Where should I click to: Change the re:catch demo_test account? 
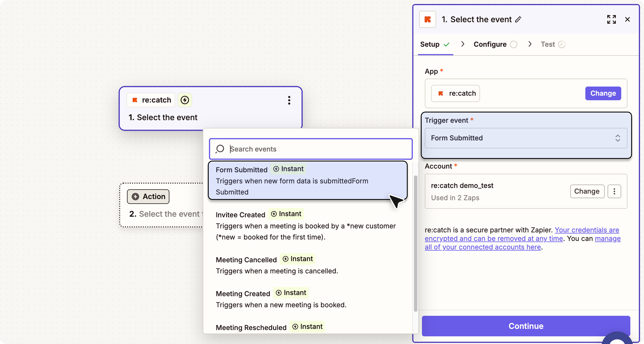(x=587, y=191)
